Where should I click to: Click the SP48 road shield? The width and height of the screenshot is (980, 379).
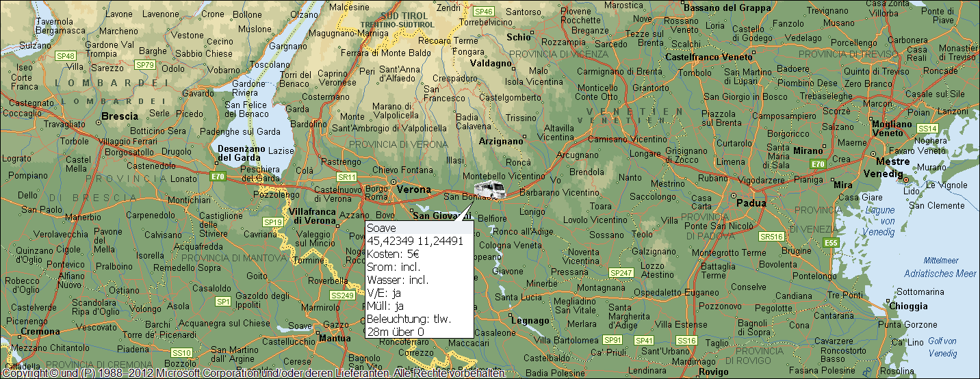pos(66,56)
